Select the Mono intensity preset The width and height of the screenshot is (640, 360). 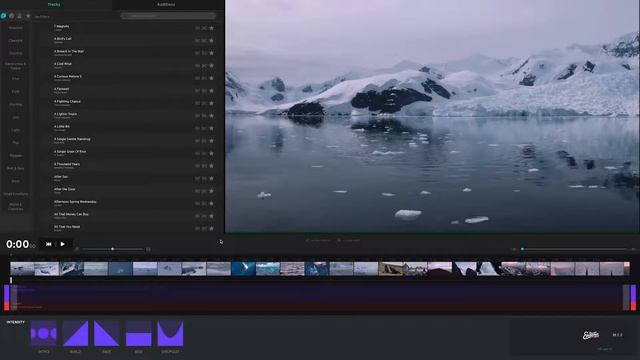pos(44,333)
